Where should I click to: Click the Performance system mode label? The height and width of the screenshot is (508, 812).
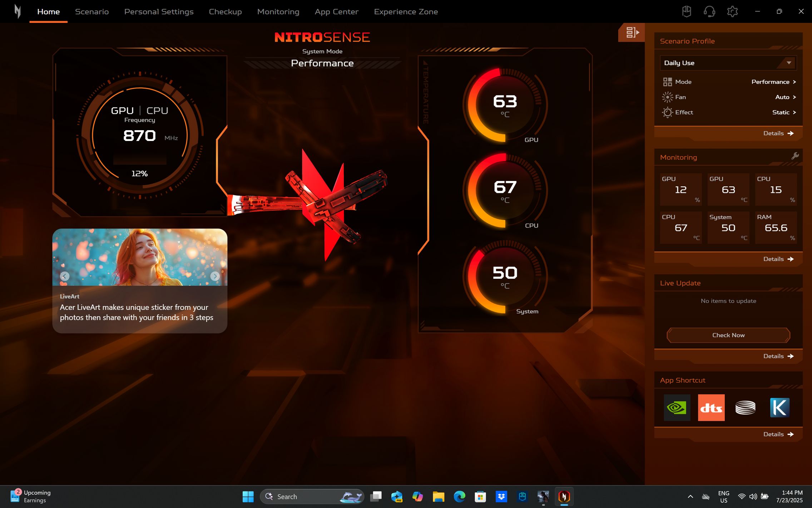tap(322, 63)
